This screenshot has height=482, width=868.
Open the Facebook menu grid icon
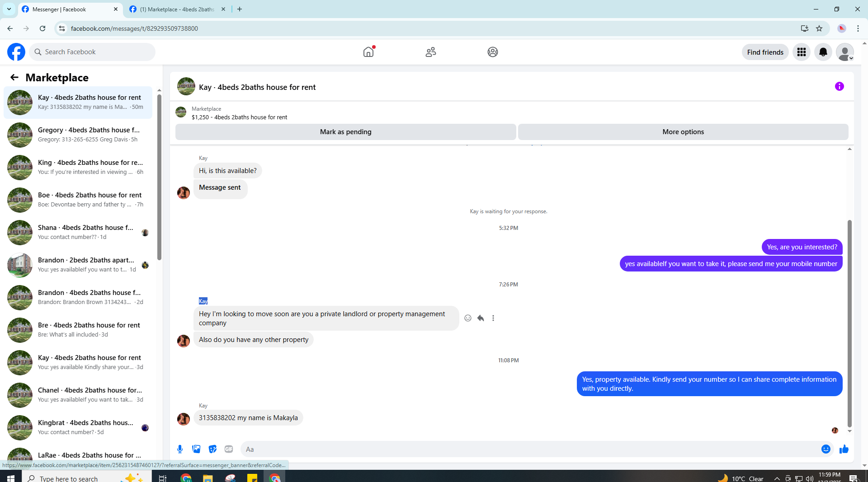802,52
